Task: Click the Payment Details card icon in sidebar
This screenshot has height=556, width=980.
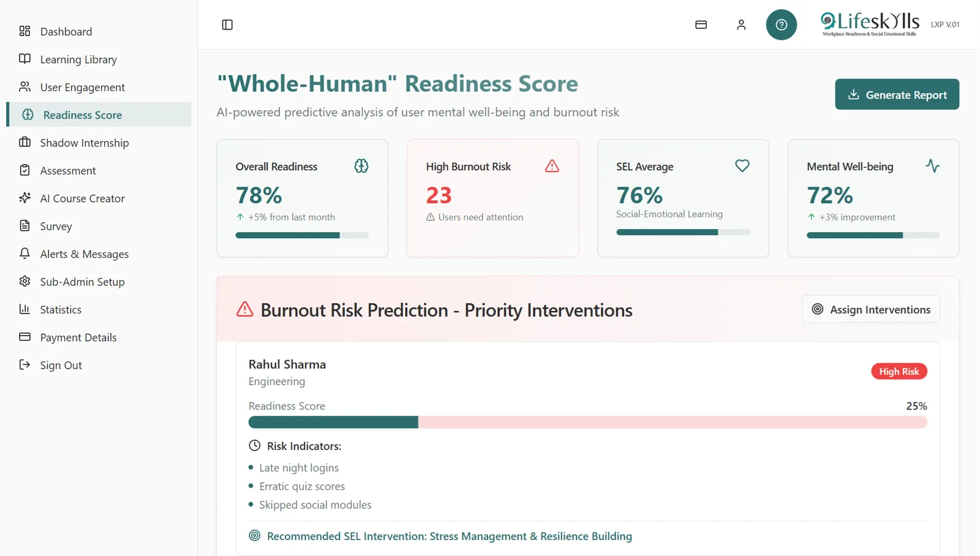Action: coord(24,337)
